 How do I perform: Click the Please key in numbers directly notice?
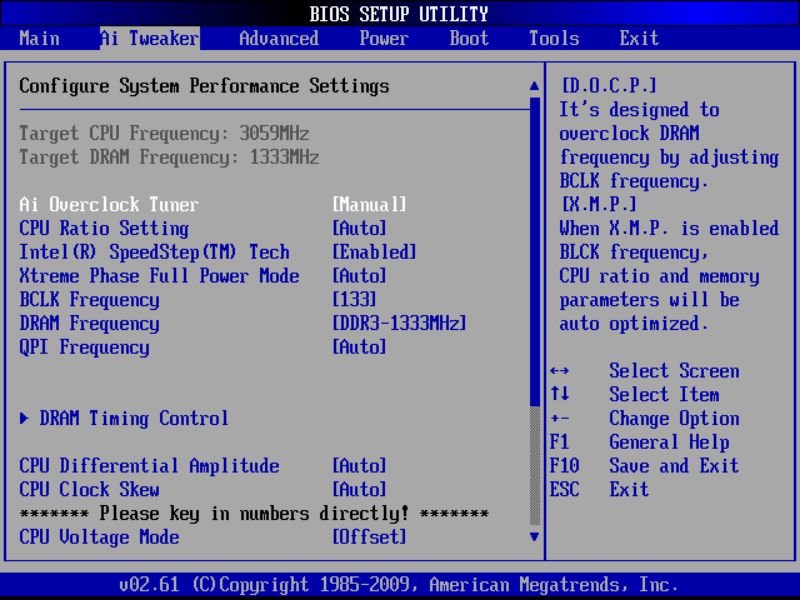click(x=254, y=513)
